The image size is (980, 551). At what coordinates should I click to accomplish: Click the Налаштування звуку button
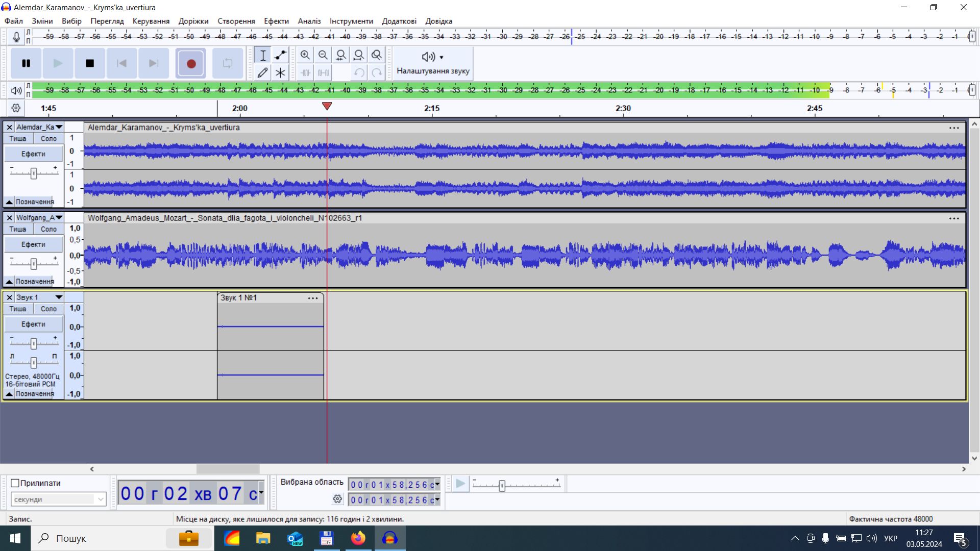coord(433,63)
